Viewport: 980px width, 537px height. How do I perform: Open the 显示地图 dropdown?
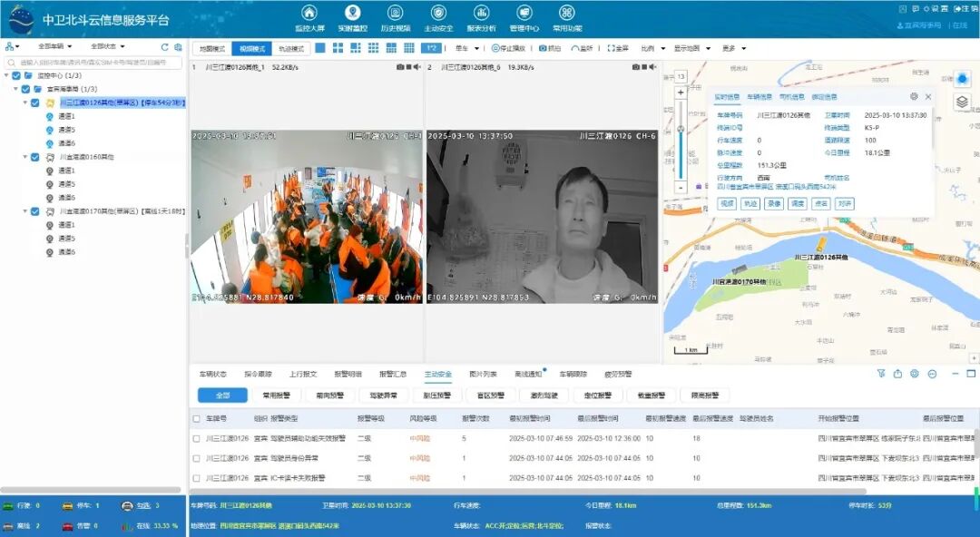[x=691, y=48]
